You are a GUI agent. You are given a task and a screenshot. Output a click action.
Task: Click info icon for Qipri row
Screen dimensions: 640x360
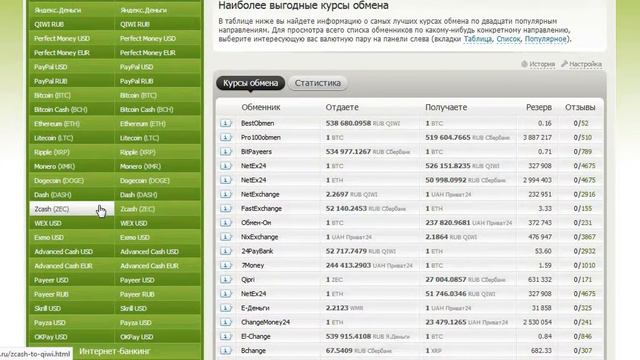[226, 280]
